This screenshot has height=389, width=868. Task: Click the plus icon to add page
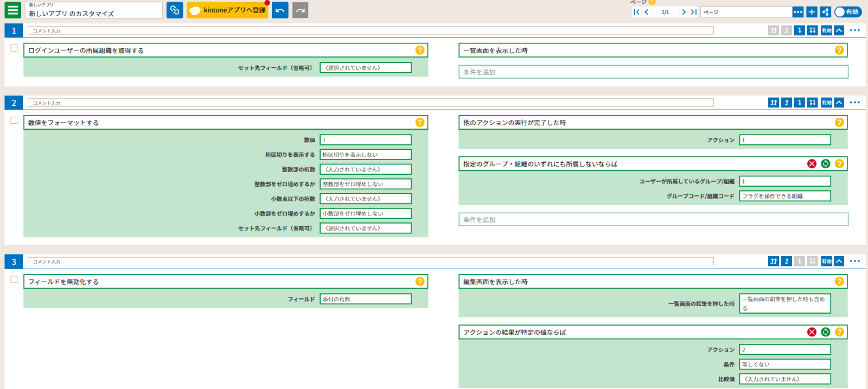[x=812, y=12]
